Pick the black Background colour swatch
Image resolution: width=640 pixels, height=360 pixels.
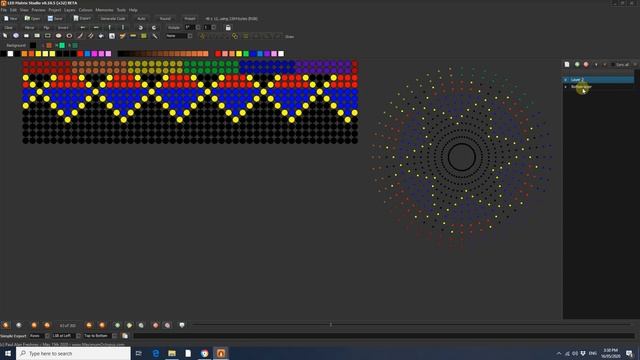point(33,45)
